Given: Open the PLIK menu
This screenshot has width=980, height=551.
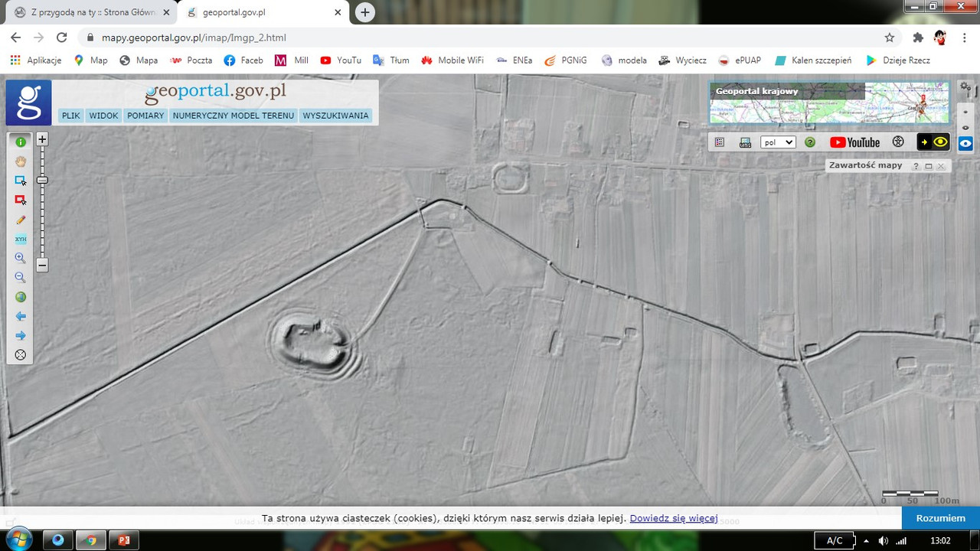Looking at the screenshot, I should tap(71, 116).
